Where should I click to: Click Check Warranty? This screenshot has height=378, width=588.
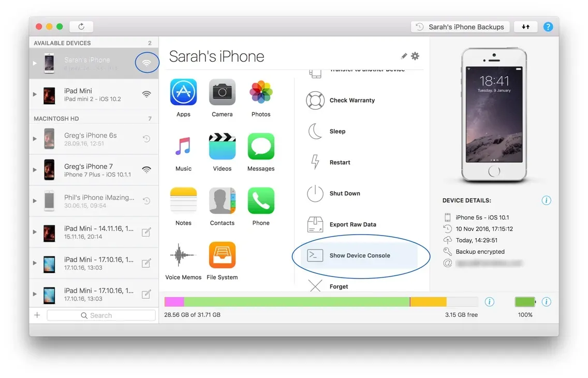[x=352, y=100]
